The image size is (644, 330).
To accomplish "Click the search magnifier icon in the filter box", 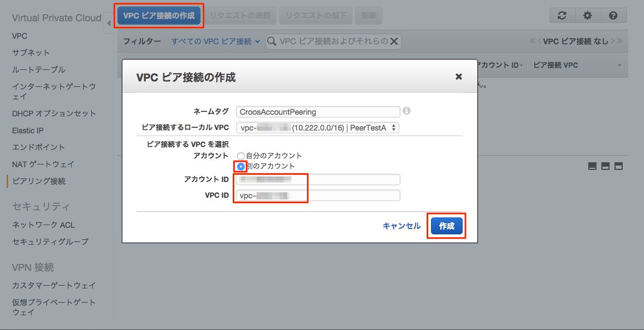I will click(272, 41).
